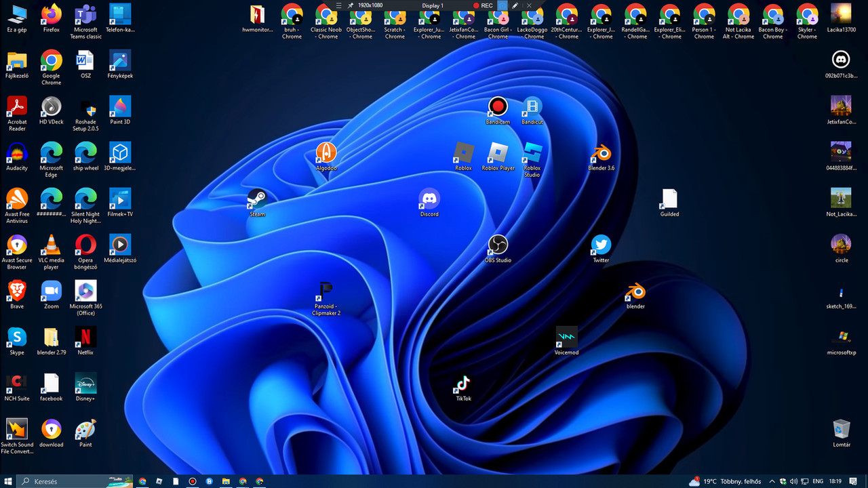Select the Brave browser icon
The height and width of the screenshot is (488, 868).
(x=17, y=295)
